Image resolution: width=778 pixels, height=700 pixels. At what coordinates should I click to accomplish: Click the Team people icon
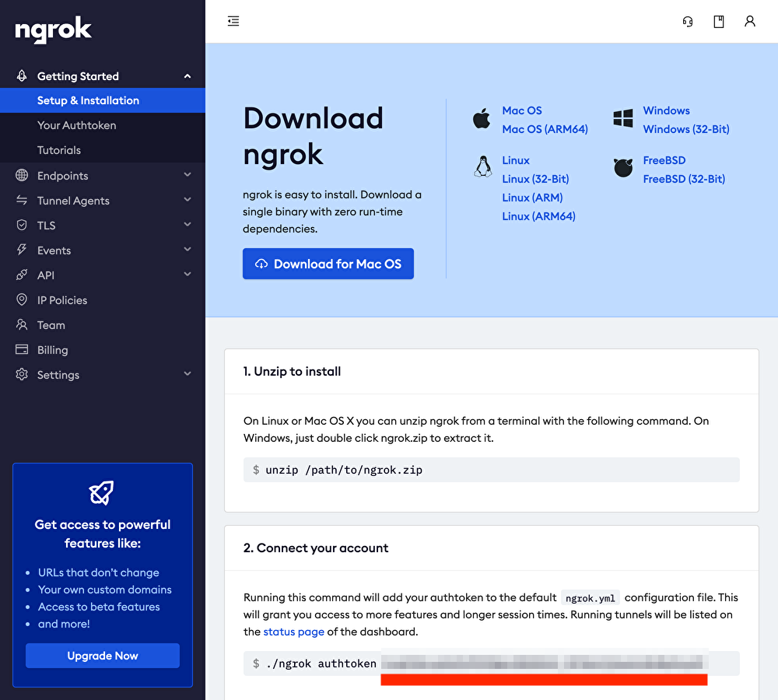(x=22, y=324)
